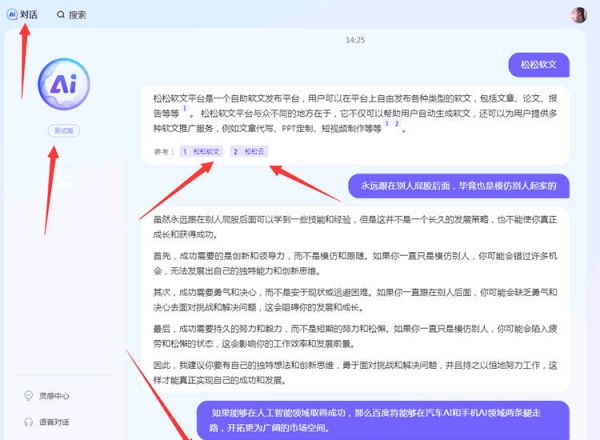Viewport: 600px width, 440px height.
Task: Click the search magnifier icon
Action: 62,15
